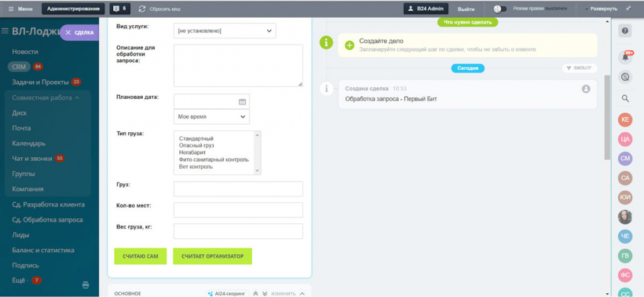Open the chat bubble icon under notifications
The width and height of the screenshot is (644, 297).
click(625, 77)
